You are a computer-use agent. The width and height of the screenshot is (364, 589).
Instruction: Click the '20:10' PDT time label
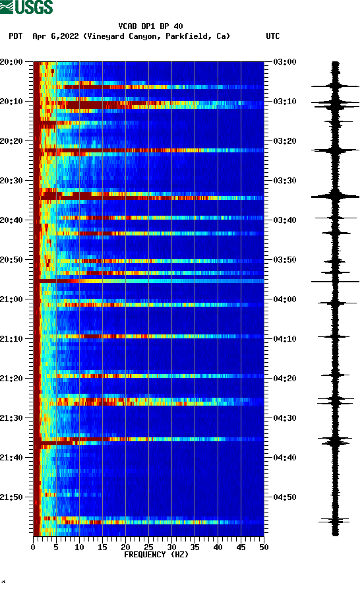[11, 102]
